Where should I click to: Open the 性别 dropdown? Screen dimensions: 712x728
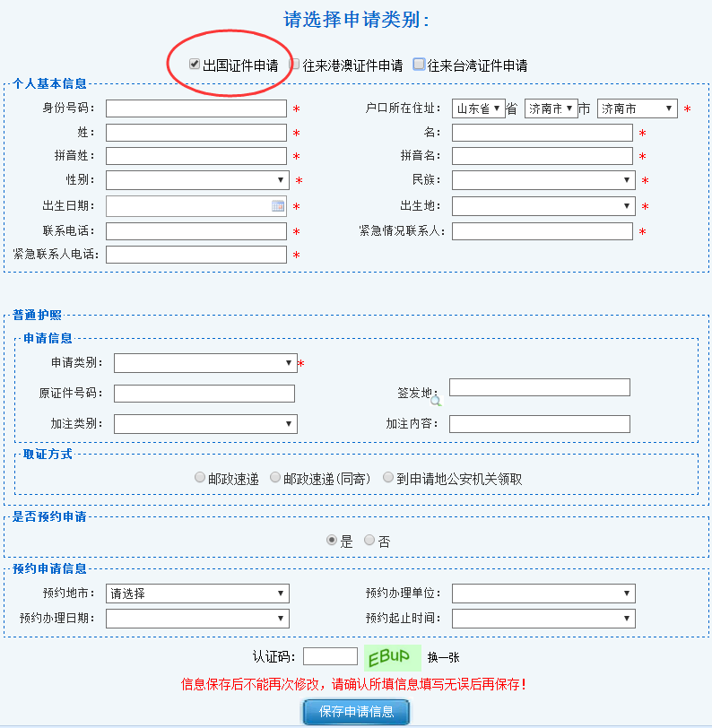pos(197,180)
